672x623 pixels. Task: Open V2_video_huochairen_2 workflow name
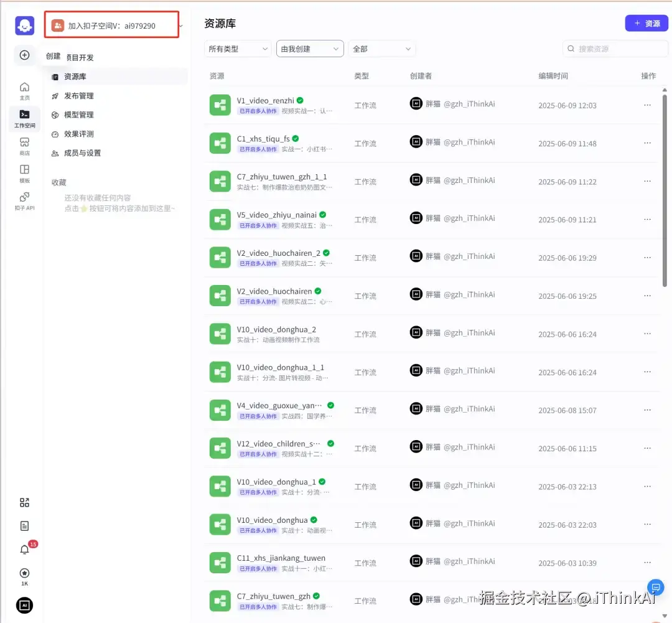(x=279, y=253)
